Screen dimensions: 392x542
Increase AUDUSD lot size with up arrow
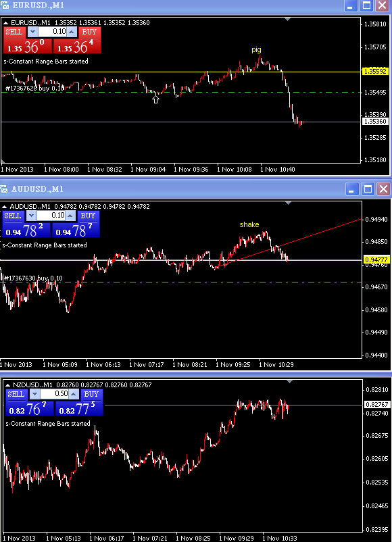(x=70, y=216)
